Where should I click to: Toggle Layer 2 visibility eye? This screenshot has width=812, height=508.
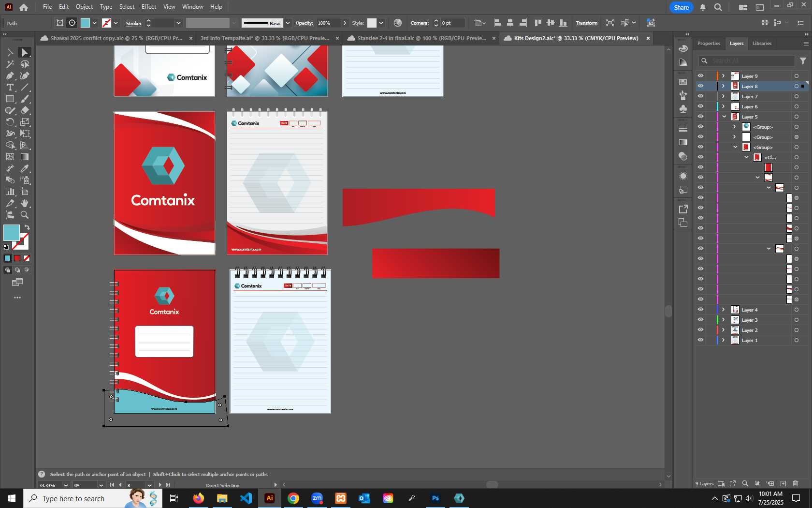[700, 330]
